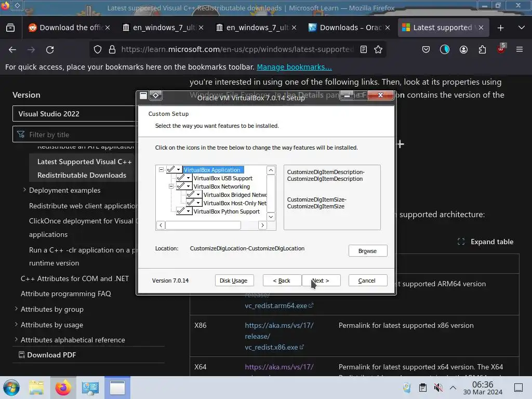Open the computer settings taskbar icon
This screenshot has width=532, height=399.
coord(90,388)
